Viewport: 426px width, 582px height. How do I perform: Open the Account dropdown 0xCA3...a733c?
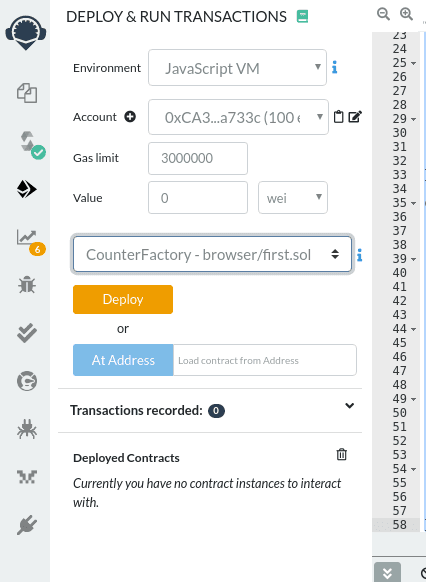click(x=238, y=117)
